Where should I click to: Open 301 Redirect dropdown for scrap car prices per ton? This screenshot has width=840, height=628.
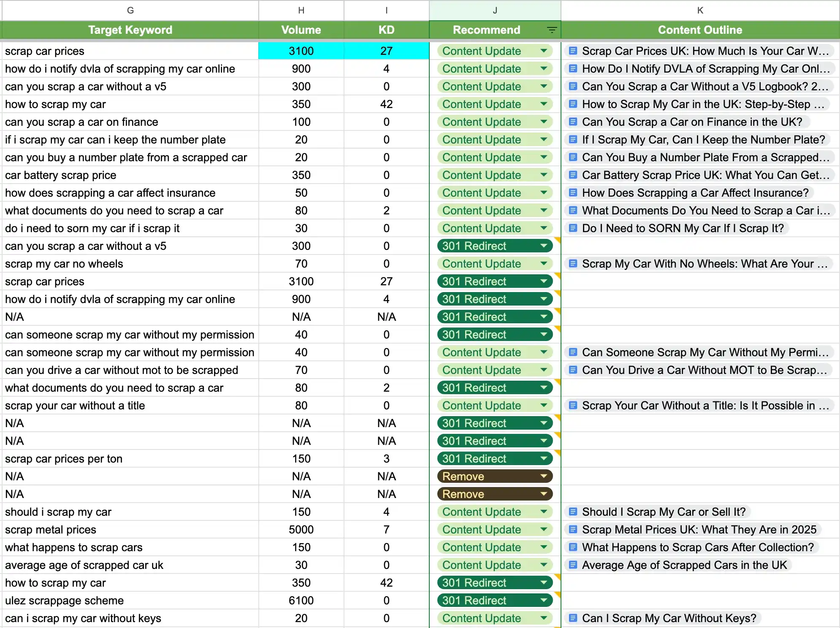coord(544,459)
